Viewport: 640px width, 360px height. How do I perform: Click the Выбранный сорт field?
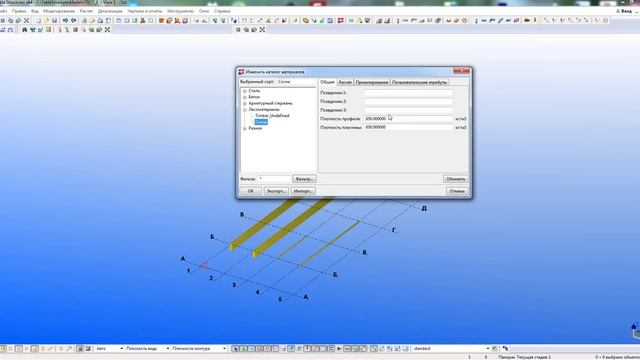296,82
